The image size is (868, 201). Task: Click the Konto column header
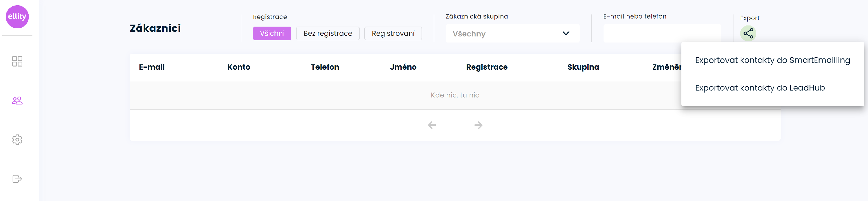[239, 67]
